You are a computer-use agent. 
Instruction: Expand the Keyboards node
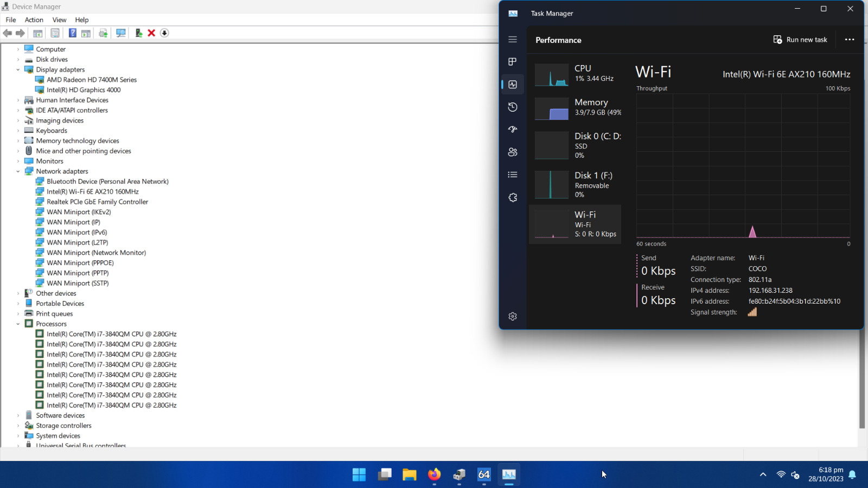(18, 131)
